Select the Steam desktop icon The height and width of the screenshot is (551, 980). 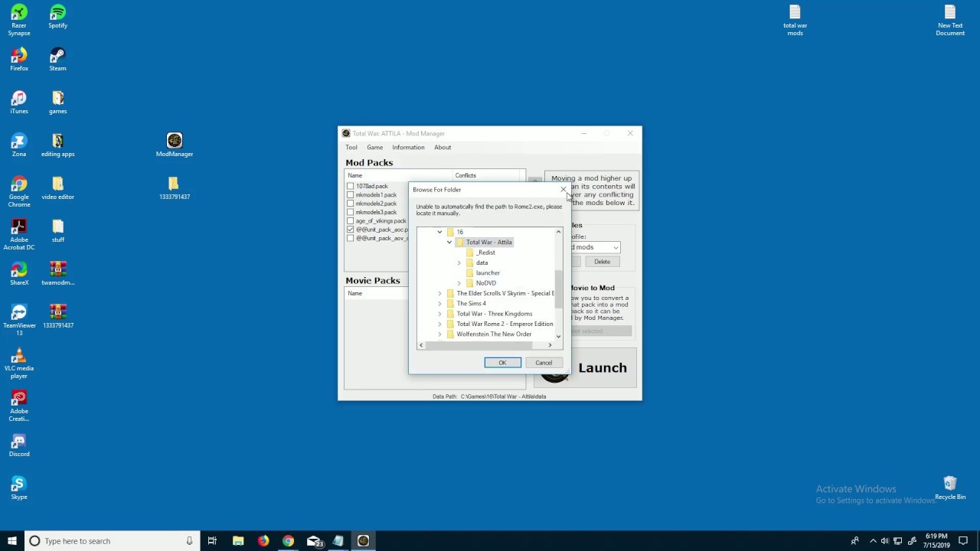click(x=57, y=60)
